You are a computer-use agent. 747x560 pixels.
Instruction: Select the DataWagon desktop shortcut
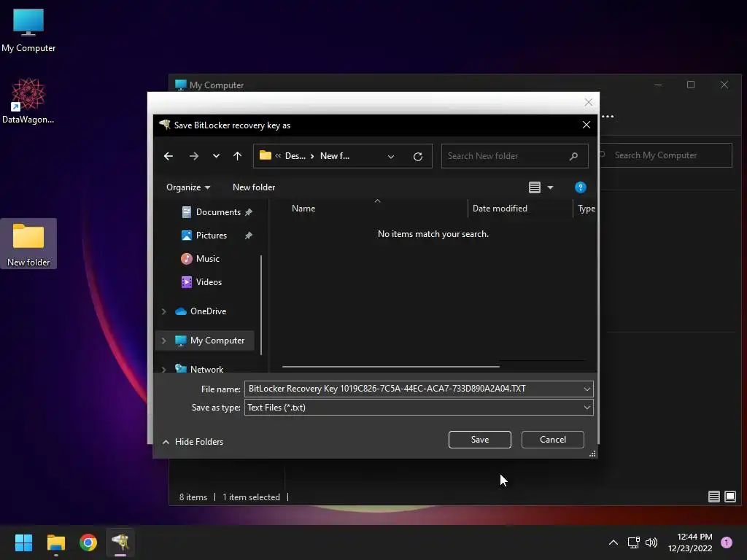coord(28,101)
